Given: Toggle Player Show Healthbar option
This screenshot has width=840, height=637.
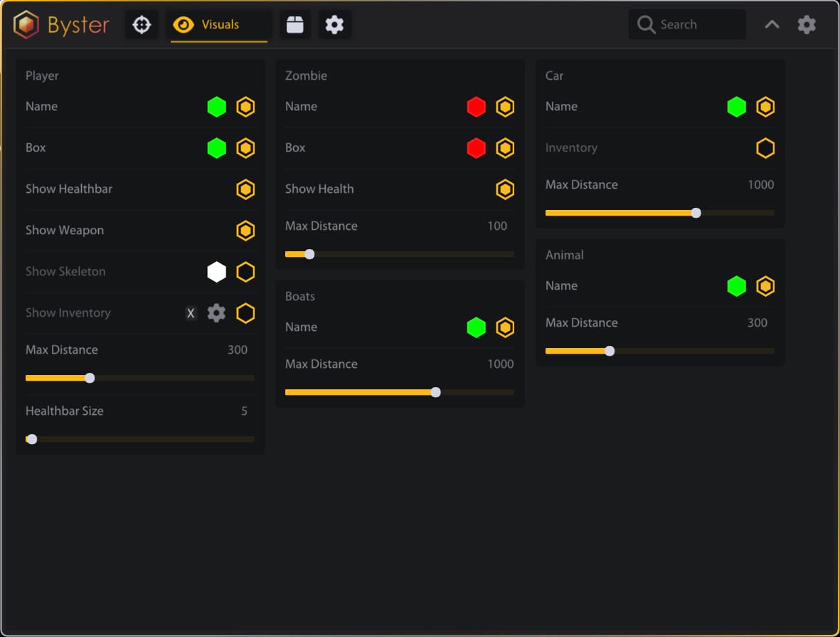Looking at the screenshot, I should 245,189.
